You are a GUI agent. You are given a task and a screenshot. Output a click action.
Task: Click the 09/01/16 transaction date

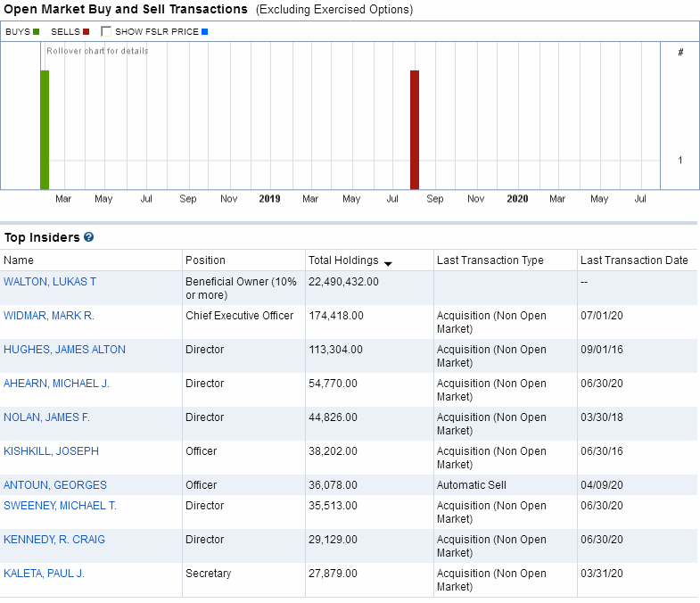(x=602, y=350)
